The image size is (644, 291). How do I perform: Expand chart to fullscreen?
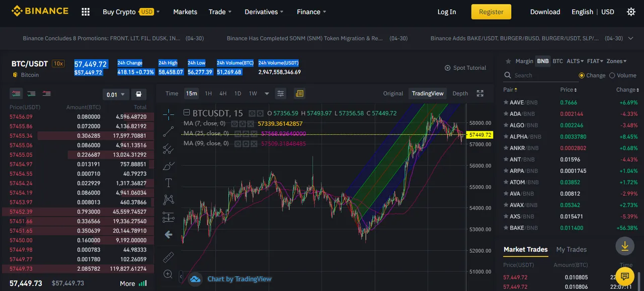point(480,93)
